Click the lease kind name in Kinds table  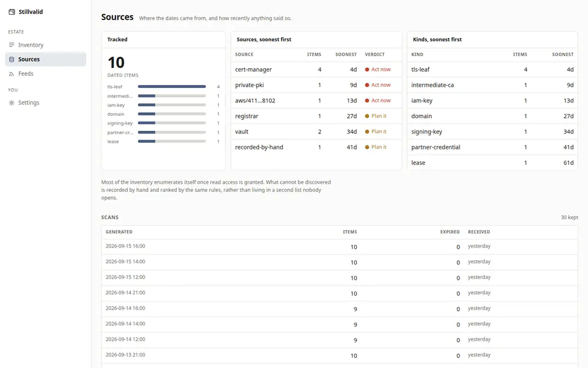(418, 162)
